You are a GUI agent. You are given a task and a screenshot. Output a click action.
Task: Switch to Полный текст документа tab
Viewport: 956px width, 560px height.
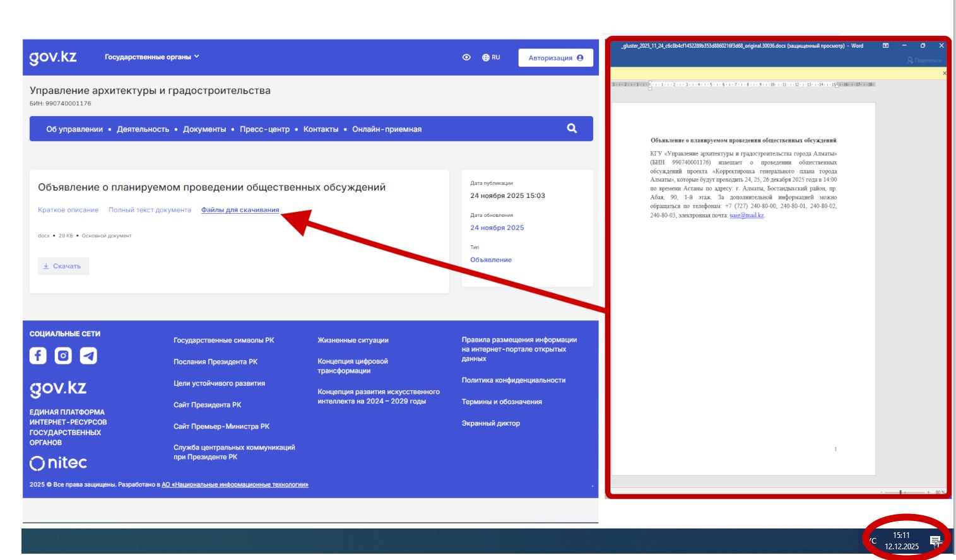pyautogui.click(x=150, y=210)
